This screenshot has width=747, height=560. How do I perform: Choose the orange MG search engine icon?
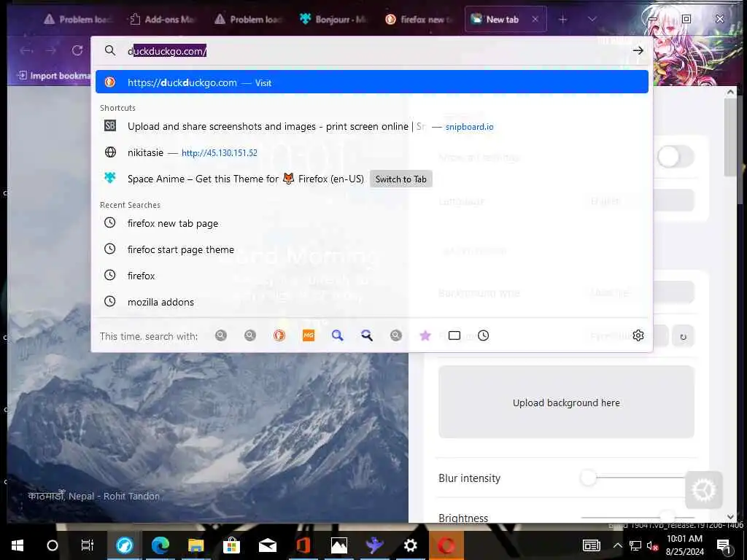pos(309,335)
